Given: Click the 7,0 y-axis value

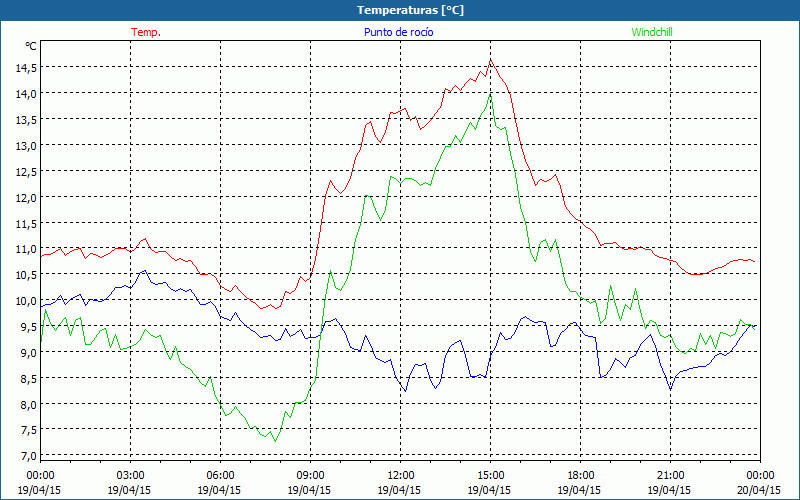Looking at the screenshot, I should 28,456.
